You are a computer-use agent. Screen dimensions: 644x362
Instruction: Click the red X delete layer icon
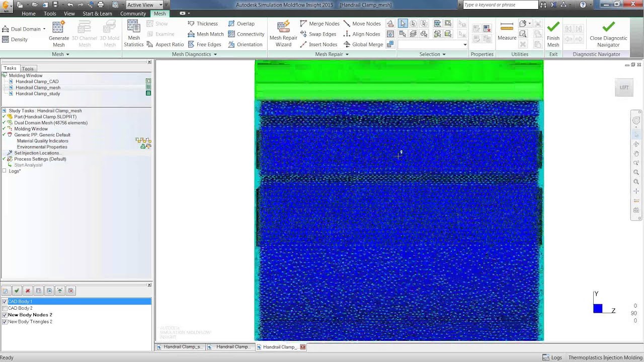28,291
